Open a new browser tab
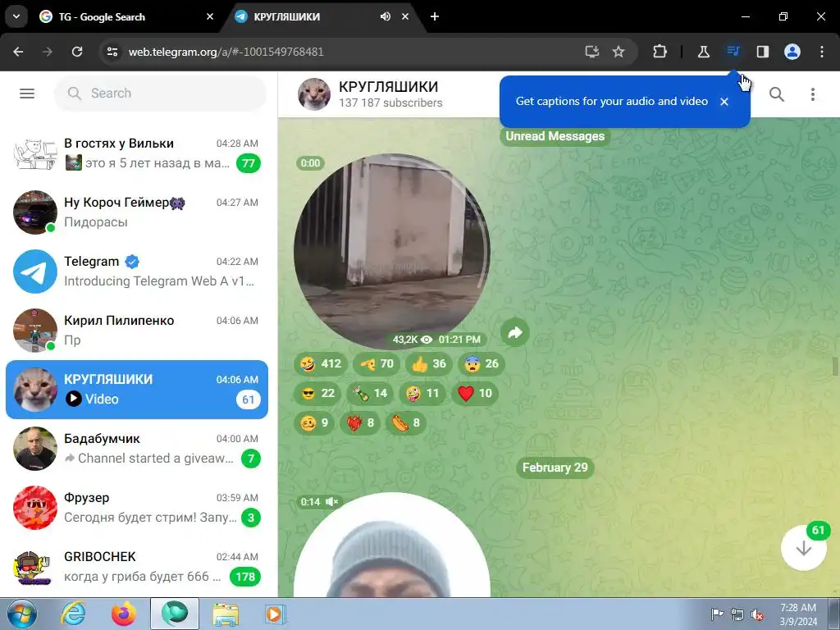Viewport: 840px width, 630px height. tap(435, 16)
